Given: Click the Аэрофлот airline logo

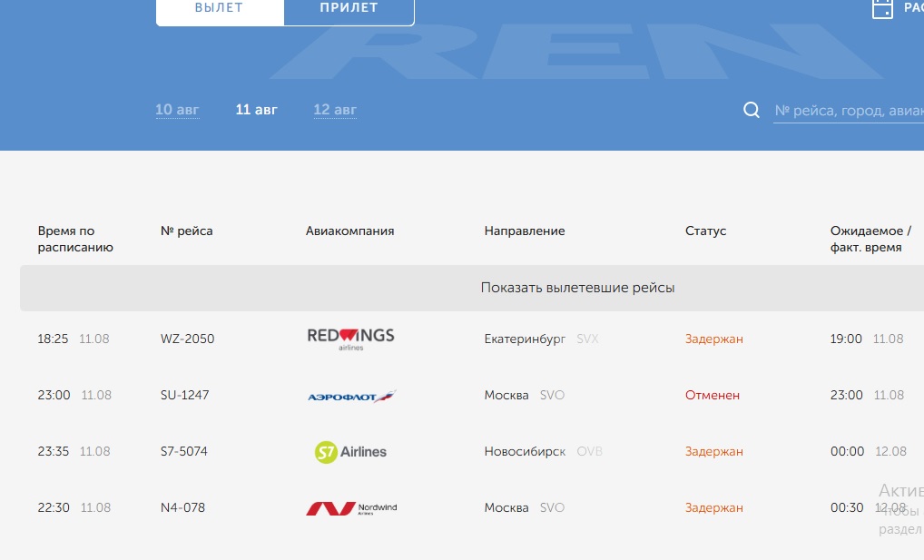Looking at the screenshot, I should pos(351,396).
